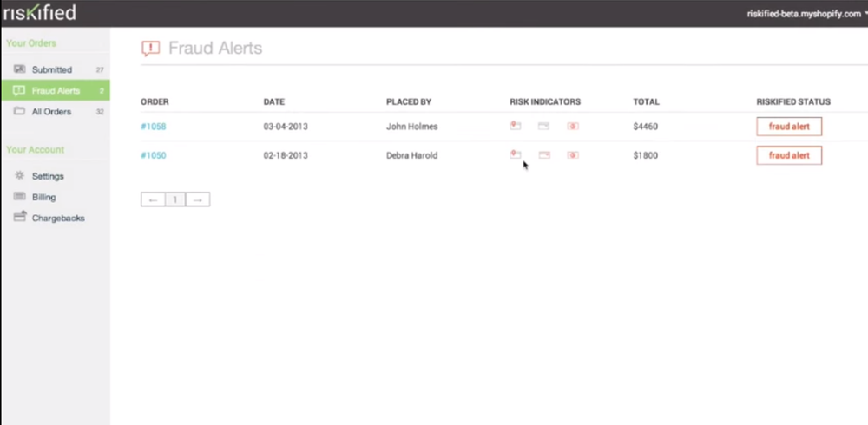Open the Billing page
The height and width of the screenshot is (425, 868).
(43, 197)
